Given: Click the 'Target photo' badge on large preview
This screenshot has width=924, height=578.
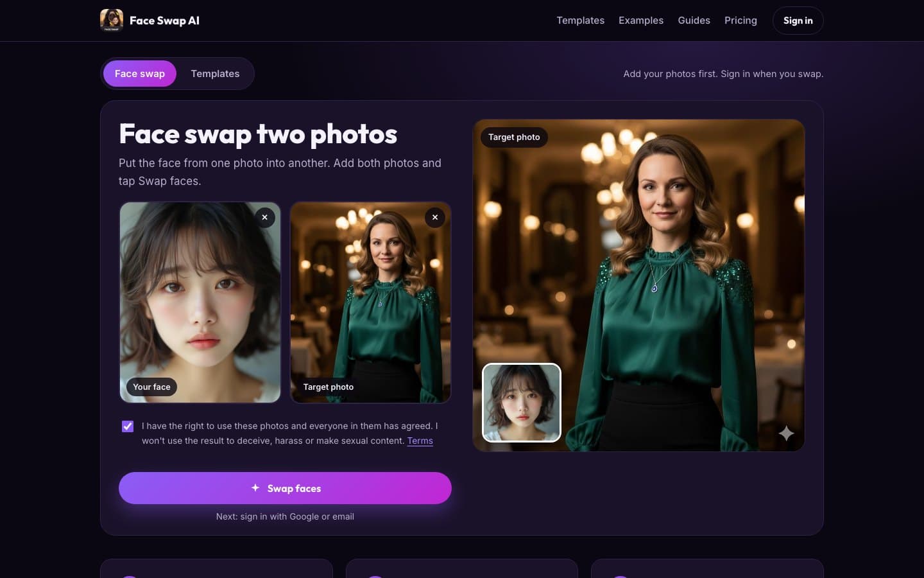Looking at the screenshot, I should 514,137.
